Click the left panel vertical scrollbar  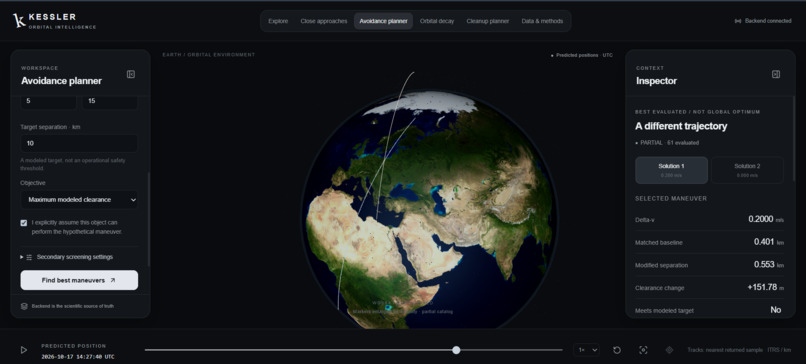[x=149, y=219]
